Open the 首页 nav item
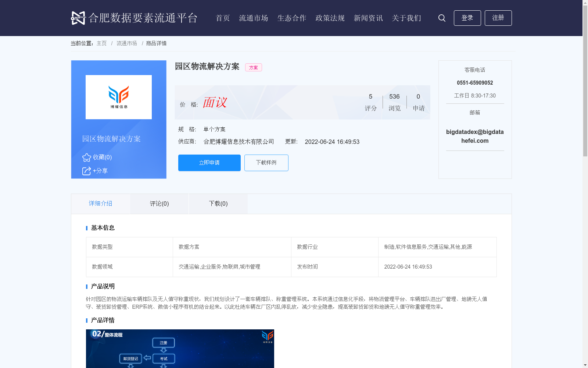This screenshot has height=368, width=588. click(x=223, y=18)
